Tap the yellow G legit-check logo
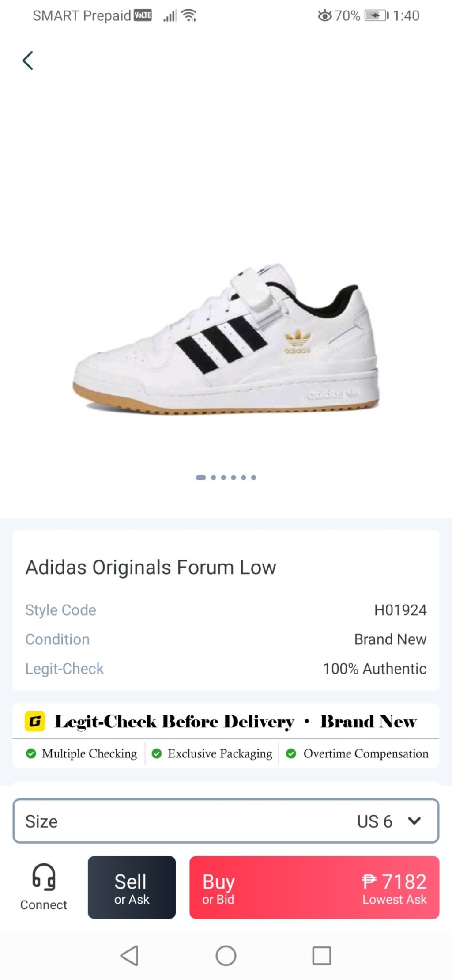This screenshot has height=980, width=452. pos(35,721)
